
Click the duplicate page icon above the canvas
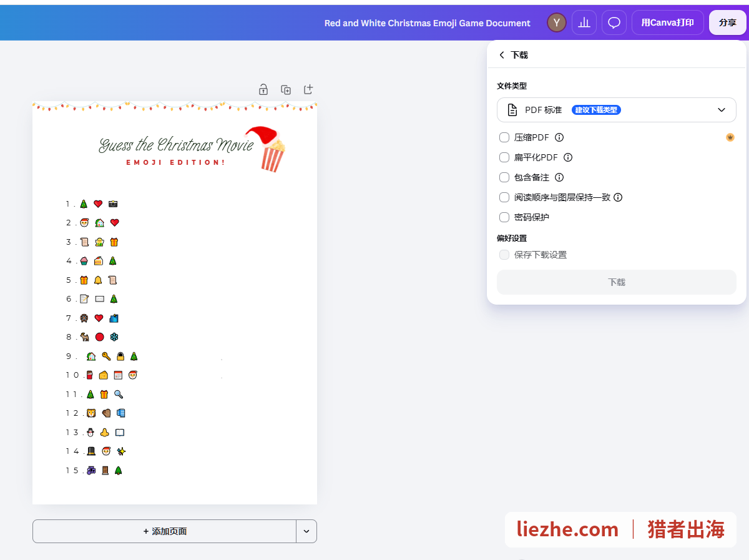[286, 89]
